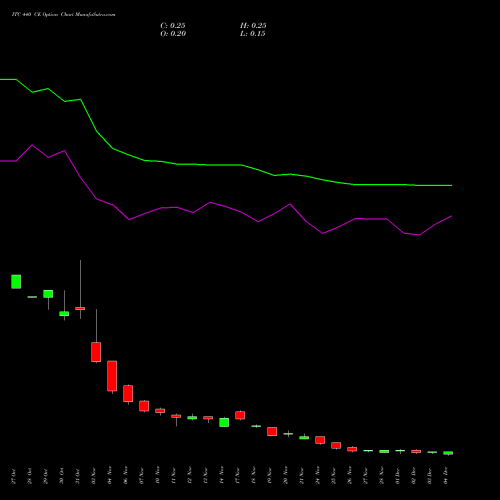This screenshot has height=500, width=500.
Task: Select the high value H: 0.25
Action: [x=253, y=26]
